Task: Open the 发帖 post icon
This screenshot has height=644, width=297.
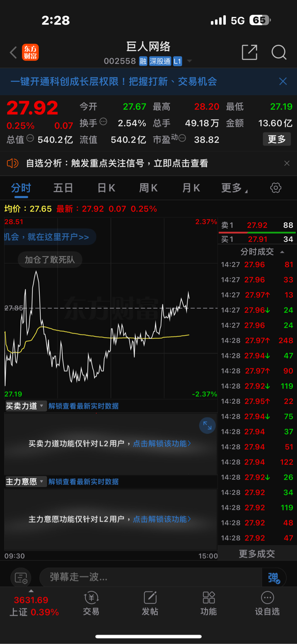Action: coord(150,604)
